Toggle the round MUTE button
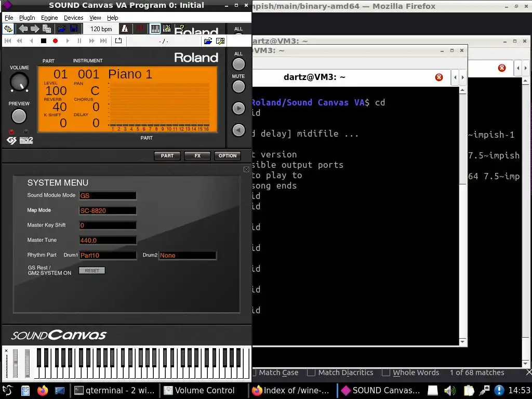The height and width of the screenshot is (399, 532). click(x=238, y=87)
